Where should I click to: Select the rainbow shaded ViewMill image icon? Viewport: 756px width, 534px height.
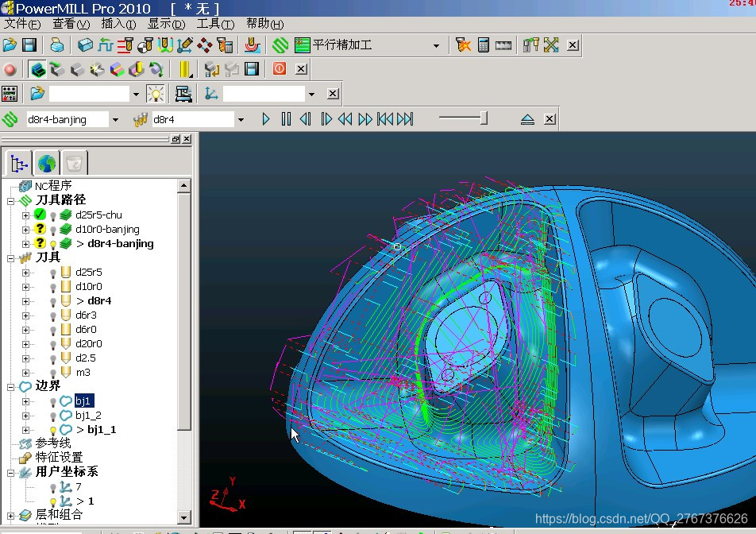click(x=117, y=69)
